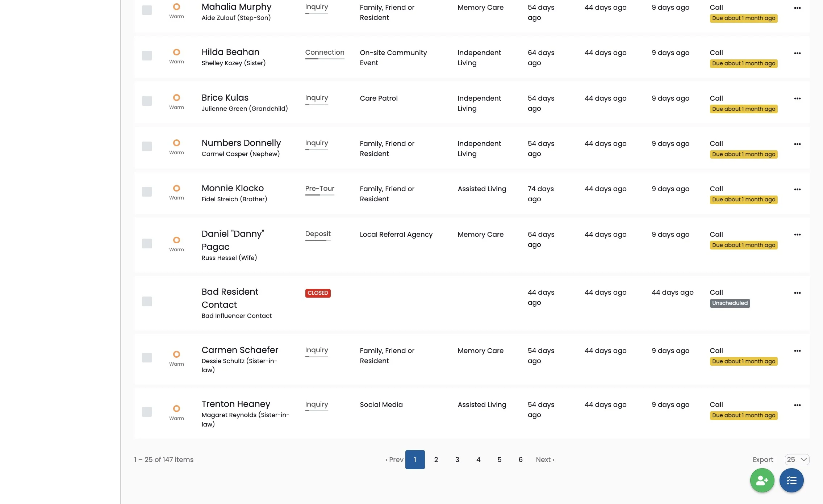This screenshot has height=504, width=823.
Task: Click Inquiry stage progress for Brice Kulas
Action: coord(317,99)
